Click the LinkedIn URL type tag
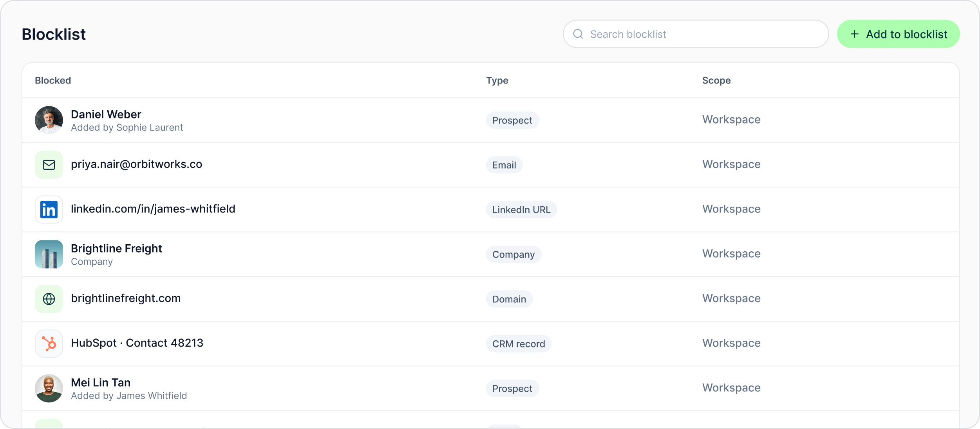This screenshot has height=429, width=980. (521, 209)
